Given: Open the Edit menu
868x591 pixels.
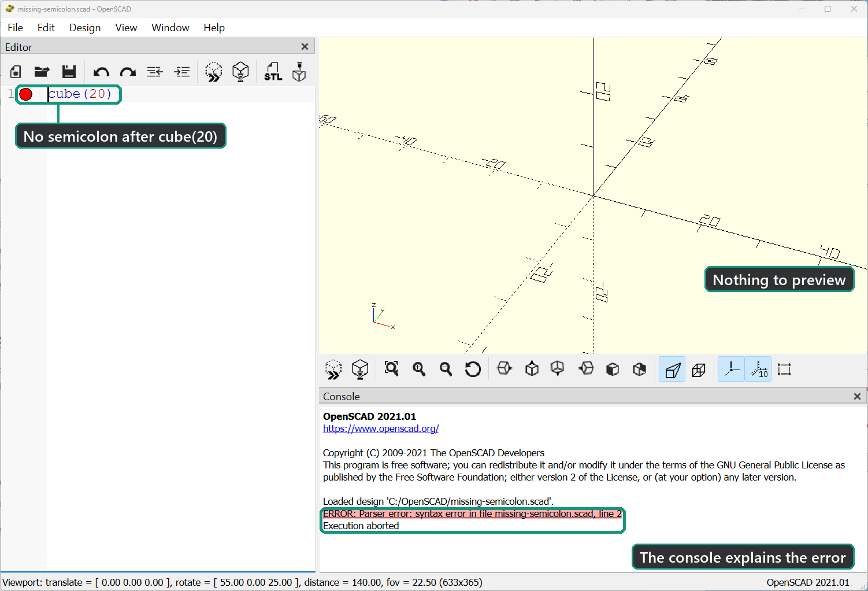Looking at the screenshot, I should (x=46, y=28).
